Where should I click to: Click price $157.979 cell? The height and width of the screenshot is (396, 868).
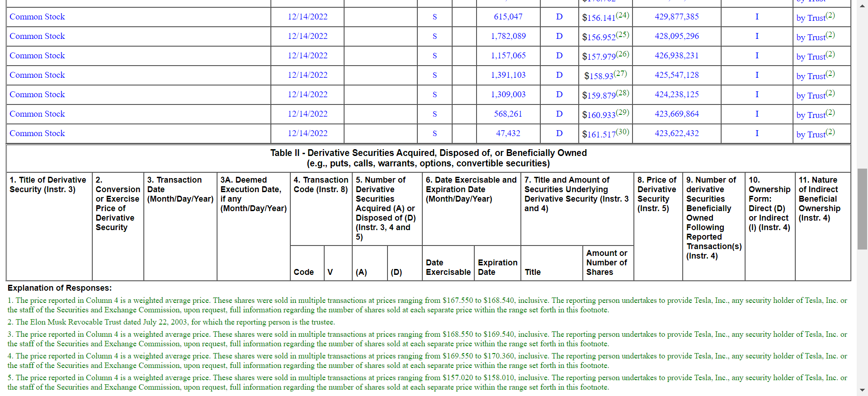click(605, 56)
